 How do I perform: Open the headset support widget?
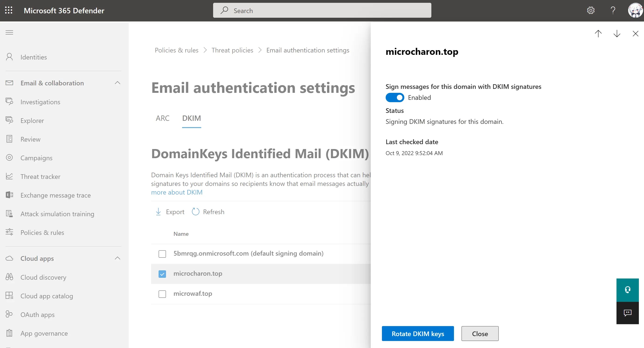tap(627, 290)
